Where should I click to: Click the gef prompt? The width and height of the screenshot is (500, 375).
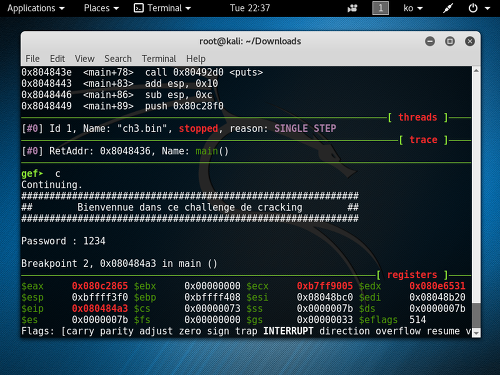(x=32, y=174)
